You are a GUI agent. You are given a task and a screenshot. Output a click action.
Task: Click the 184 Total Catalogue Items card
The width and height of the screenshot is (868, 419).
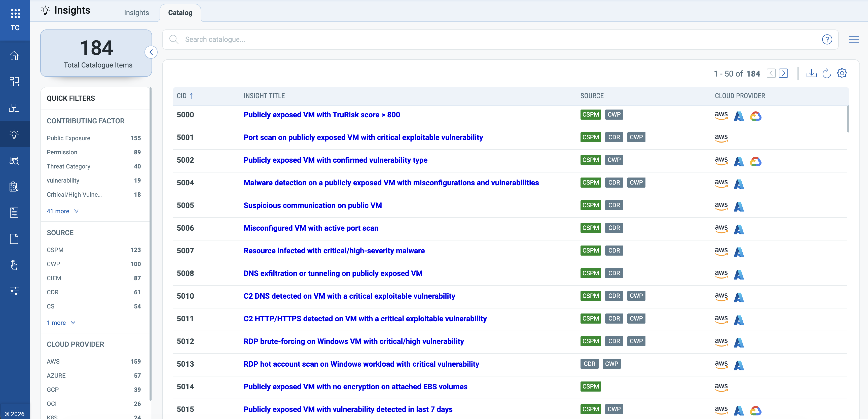tap(96, 53)
